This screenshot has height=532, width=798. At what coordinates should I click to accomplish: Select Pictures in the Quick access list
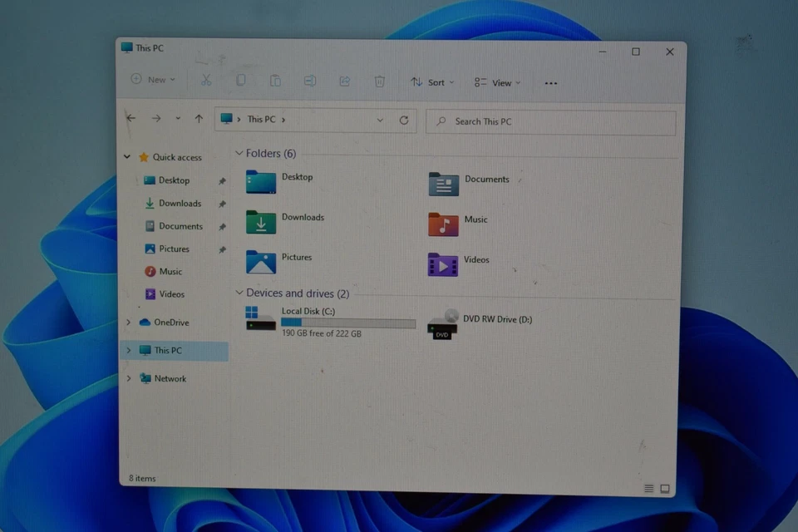[174, 249]
